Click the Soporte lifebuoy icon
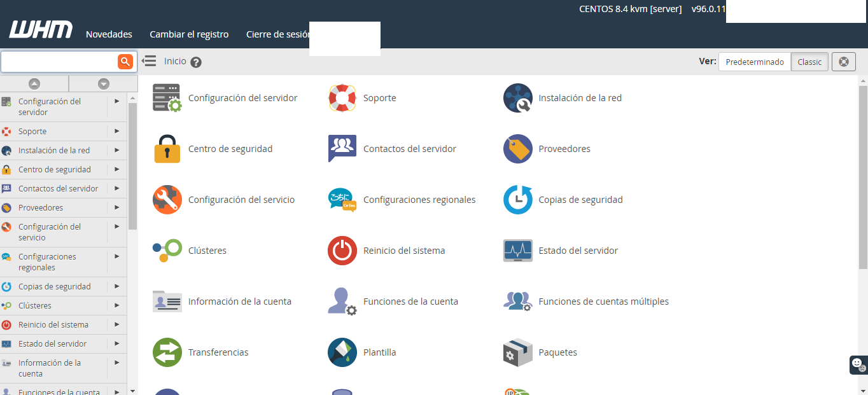The height and width of the screenshot is (395, 868). pyautogui.click(x=342, y=98)
